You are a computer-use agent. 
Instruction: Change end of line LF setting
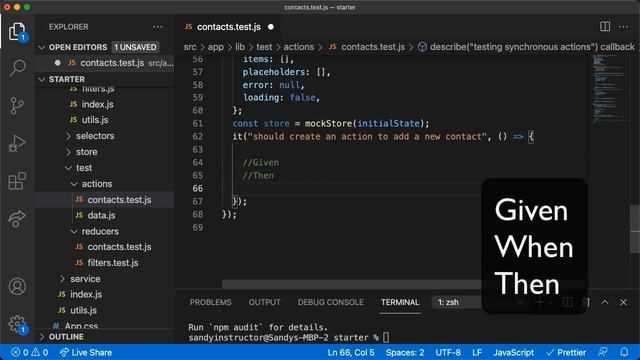tap(477, 352)
